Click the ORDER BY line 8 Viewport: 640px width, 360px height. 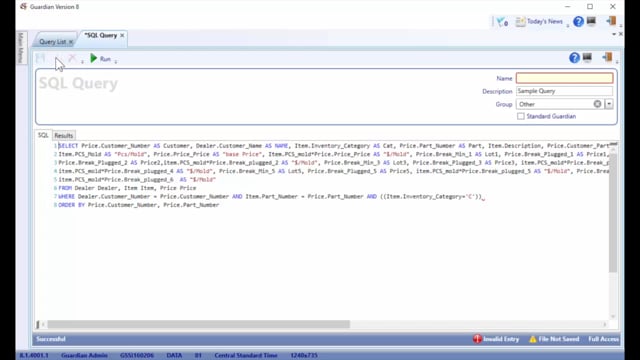coord(139,205)
